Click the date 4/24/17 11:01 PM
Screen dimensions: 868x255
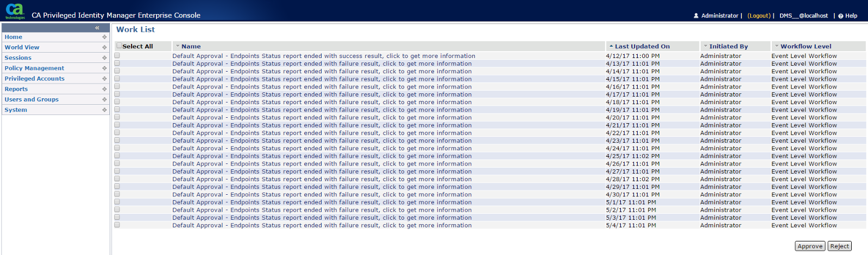pos(633,148)
